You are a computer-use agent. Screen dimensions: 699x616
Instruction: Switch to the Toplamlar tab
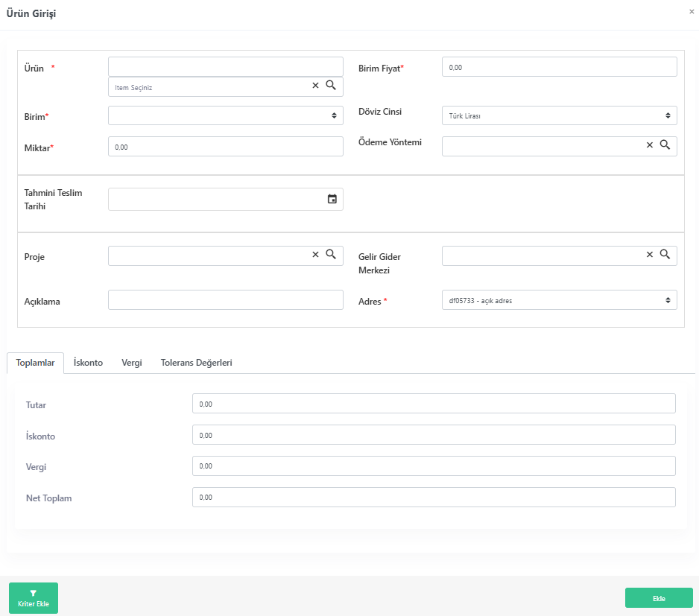[x=35, y=363]
